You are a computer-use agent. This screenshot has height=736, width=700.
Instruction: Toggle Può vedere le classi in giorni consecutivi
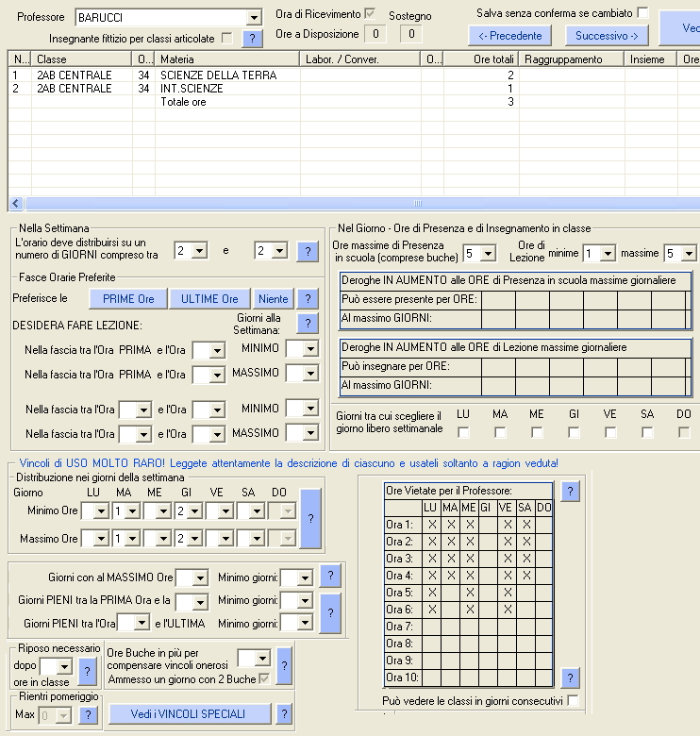[x=573, y=700]
